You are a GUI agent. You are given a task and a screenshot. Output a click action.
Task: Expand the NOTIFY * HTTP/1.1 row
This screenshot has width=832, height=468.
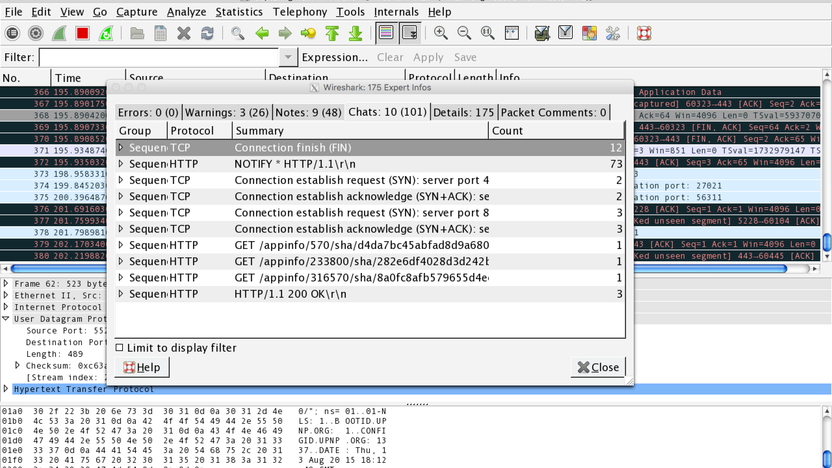(x=121, y=164)
